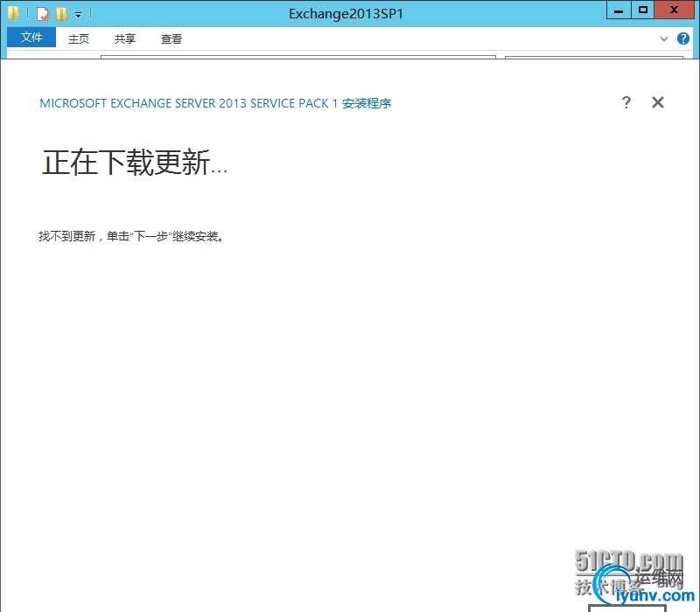Click the properties quick access icon

coord(42,14)
